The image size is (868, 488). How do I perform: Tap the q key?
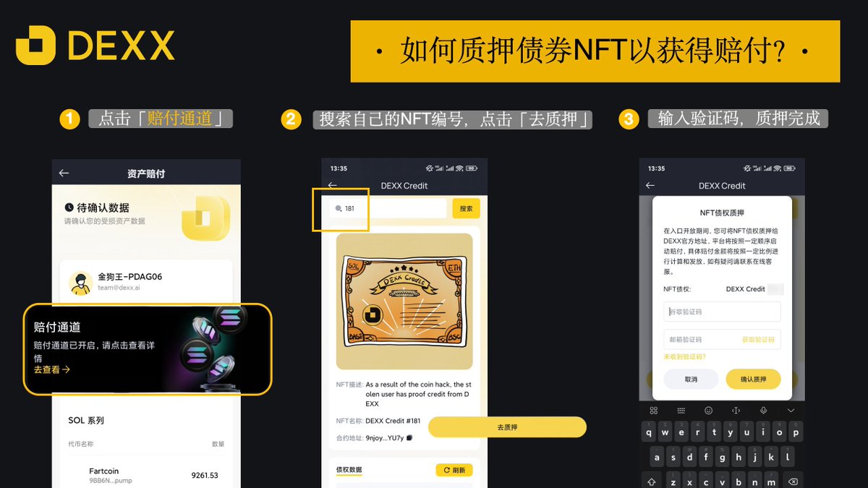(x=649, y=432)
